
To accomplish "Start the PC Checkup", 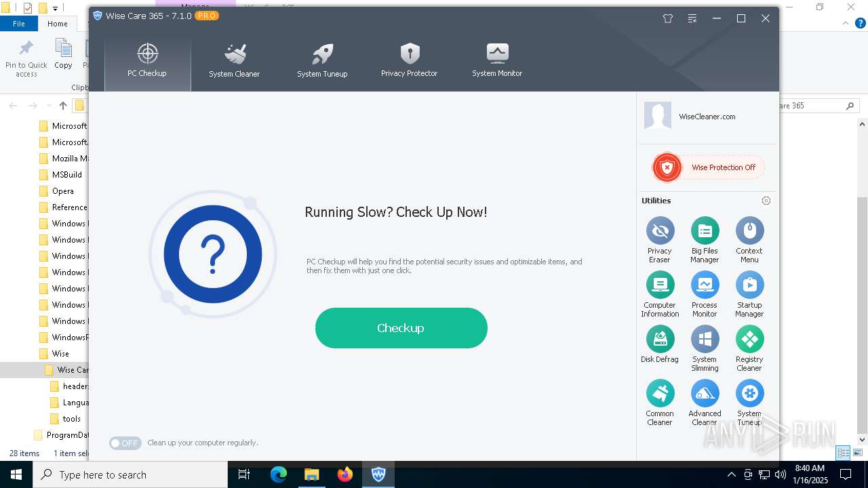I will (401, 328).
